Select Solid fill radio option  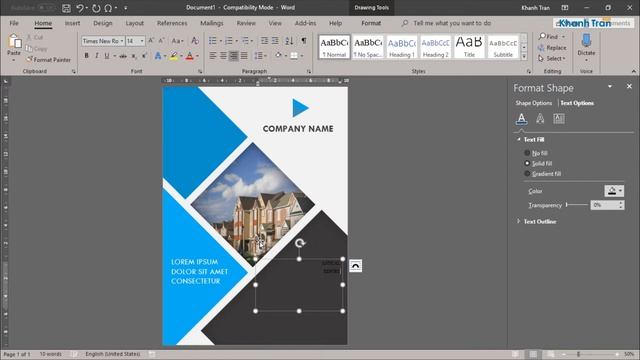527,163
